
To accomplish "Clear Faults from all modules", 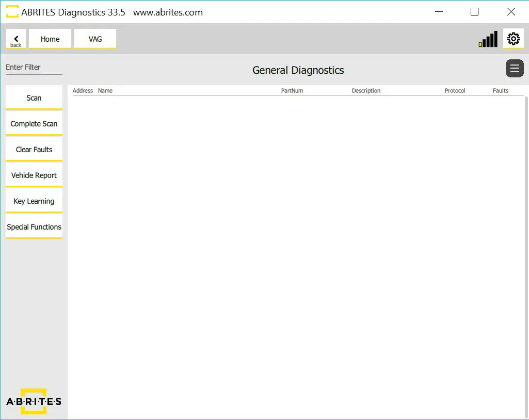I will coord(34,149).
